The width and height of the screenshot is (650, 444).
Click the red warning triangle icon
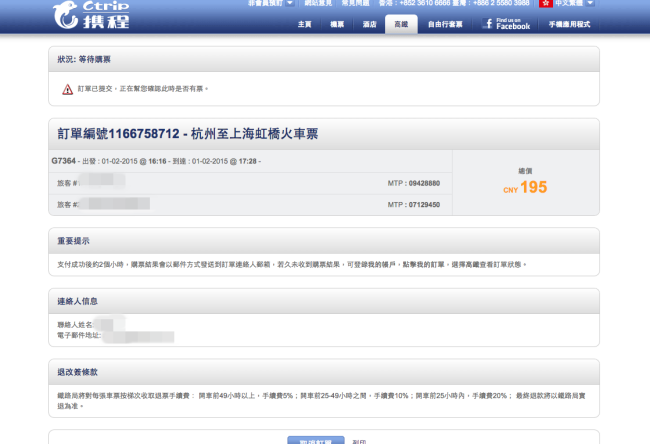68,89
